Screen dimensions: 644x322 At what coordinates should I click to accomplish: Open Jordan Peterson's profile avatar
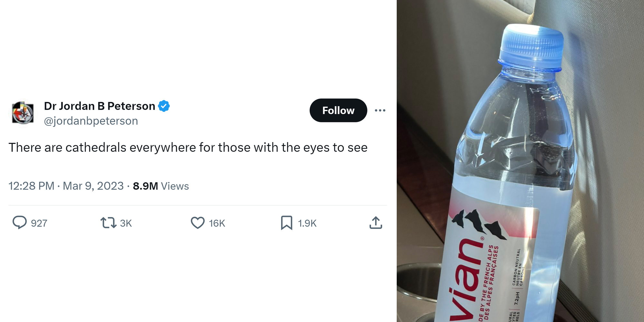[23, 112]
